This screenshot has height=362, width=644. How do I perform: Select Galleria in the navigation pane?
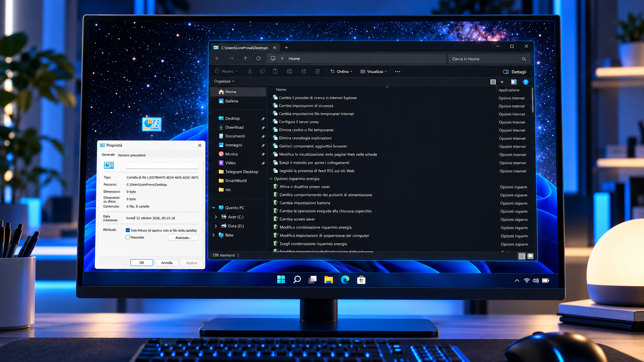[231, 101]
